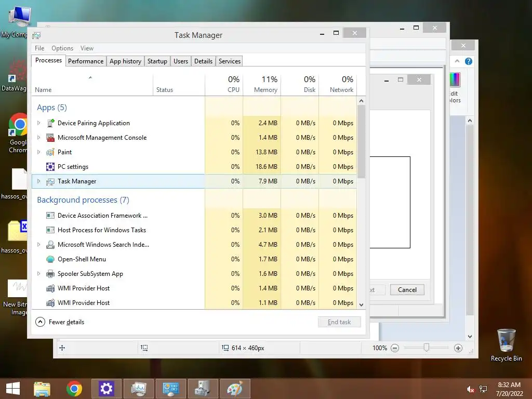Click the network tray icon
Image resolution: width=532 pixels, height=399 pixels.
483,389
